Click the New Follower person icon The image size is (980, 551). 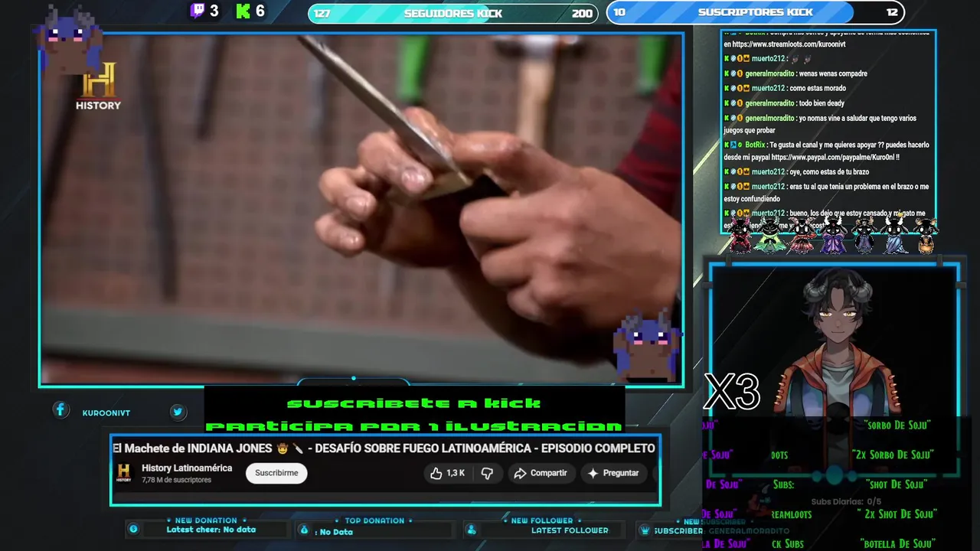[x=472, y=530]
